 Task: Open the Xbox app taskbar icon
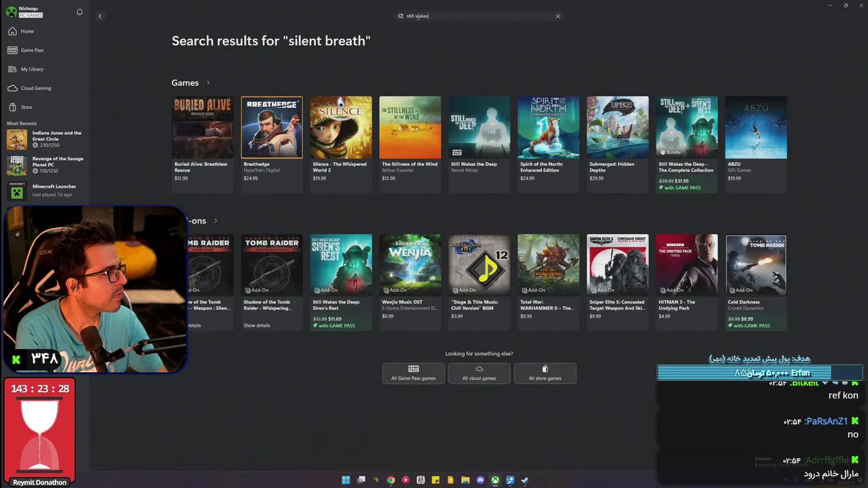tap(496, 480)
